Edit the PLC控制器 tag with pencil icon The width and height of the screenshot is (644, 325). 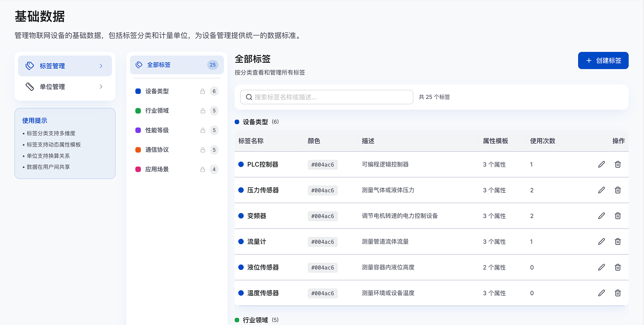[x=601, y=164]
